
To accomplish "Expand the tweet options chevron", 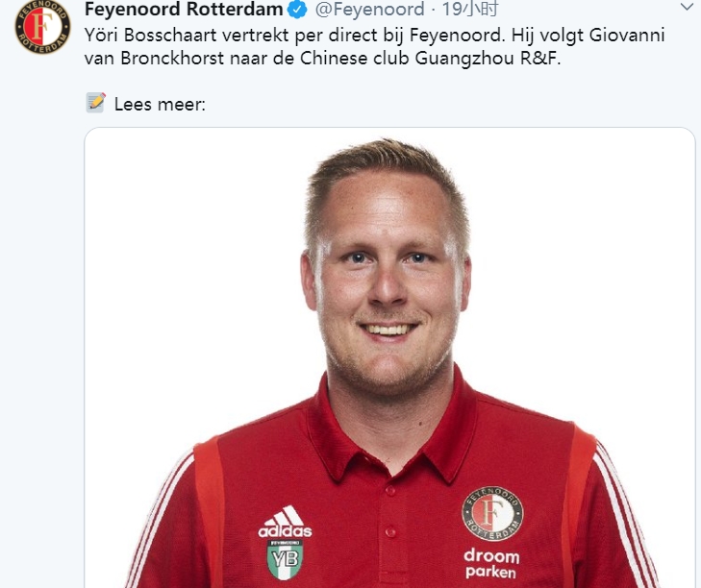I will click(688, 7).
